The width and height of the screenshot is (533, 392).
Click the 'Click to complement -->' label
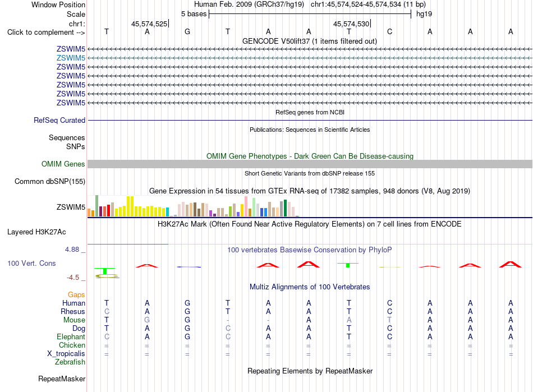point(46,33)
